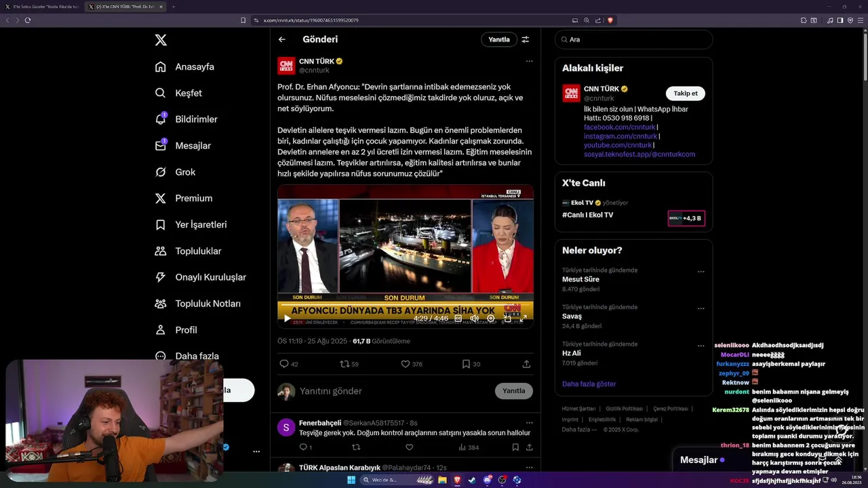Follow CNN TÜRK with Takip et button
The height and width of the screenshot is (488, 868).
coord(686,94)
